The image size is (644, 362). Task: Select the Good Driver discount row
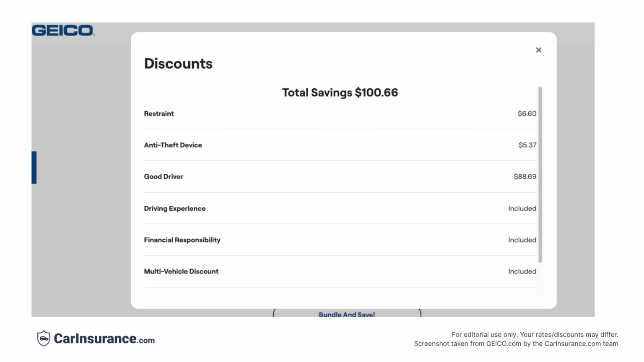tap(164, 176)
